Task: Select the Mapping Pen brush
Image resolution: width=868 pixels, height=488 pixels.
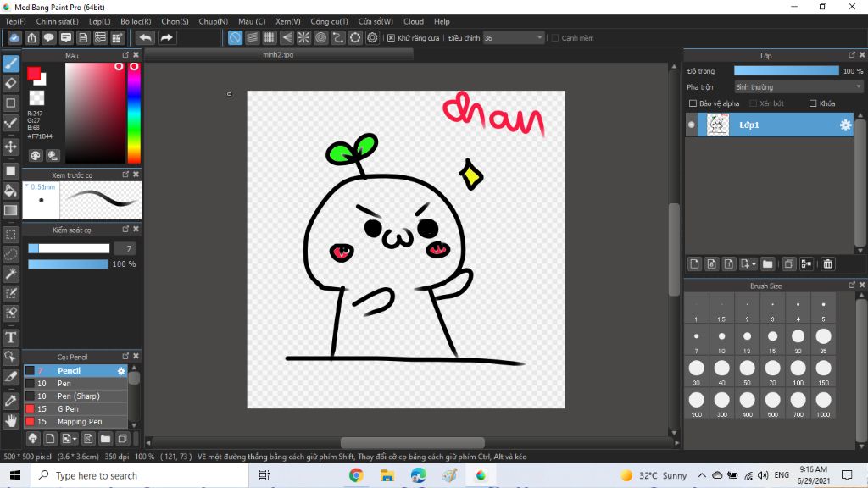Action: click(x=75, y=422)
